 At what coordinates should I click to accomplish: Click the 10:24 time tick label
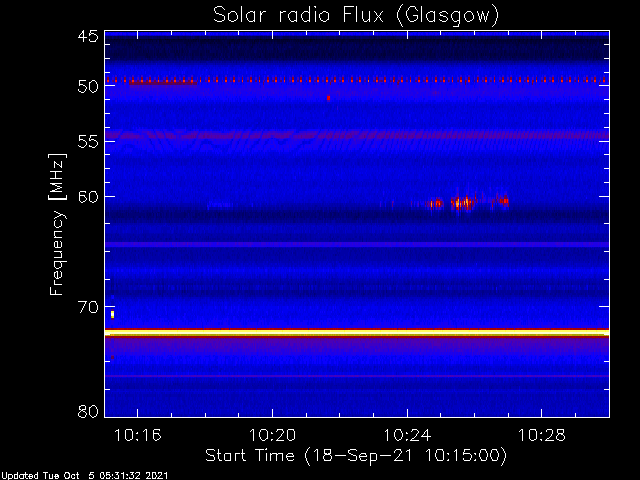click(x=407, y=436)
